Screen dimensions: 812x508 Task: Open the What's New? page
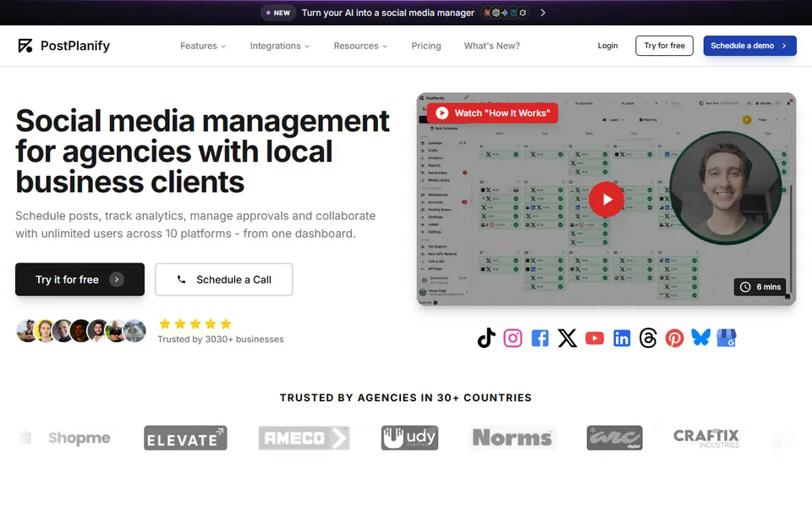(492, 46)
